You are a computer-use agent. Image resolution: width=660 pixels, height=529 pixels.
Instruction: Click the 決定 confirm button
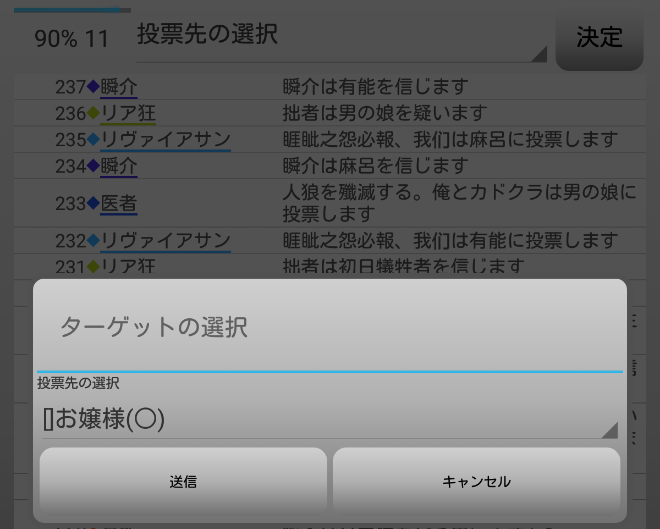point(599,38)
